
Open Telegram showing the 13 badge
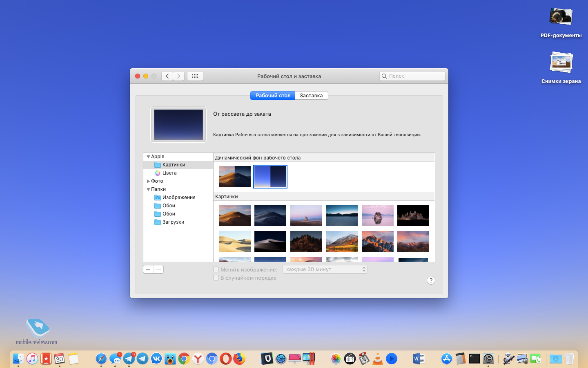click(x=129, y=359)
